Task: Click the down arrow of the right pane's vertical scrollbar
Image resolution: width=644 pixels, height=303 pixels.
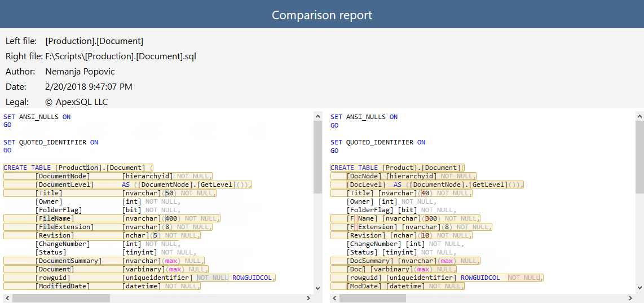Action: click(x=639, y=288)
